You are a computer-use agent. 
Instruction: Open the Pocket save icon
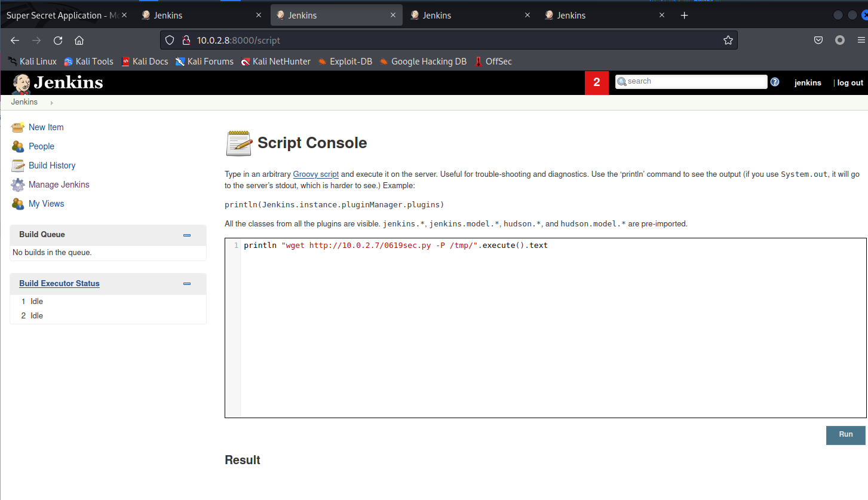tap(818, 41)
